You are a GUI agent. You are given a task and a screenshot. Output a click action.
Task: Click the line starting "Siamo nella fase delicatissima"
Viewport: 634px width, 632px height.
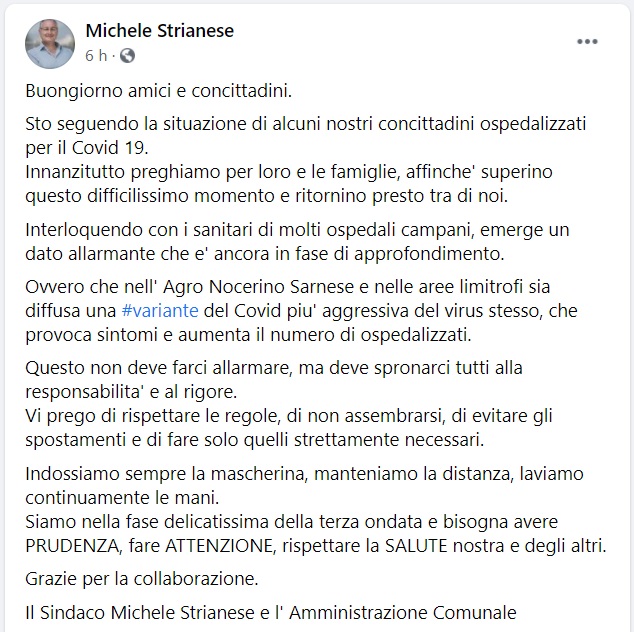(x=290, y=523)
